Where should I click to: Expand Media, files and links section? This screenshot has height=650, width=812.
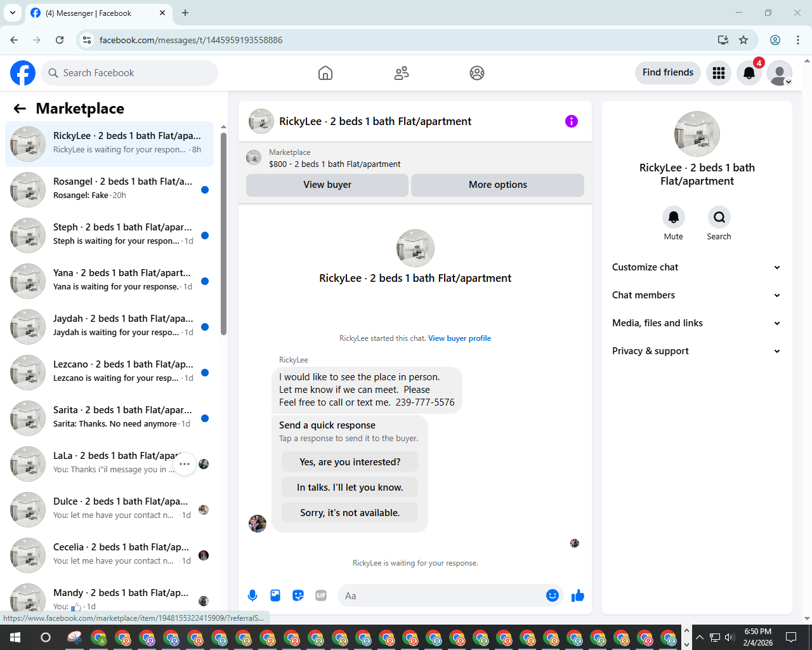[x=697, y=323]
